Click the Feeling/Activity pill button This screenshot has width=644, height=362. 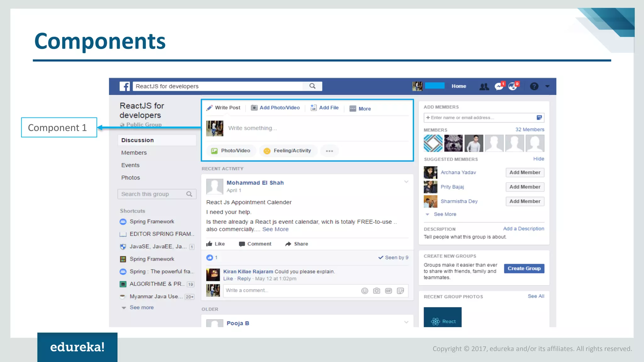pos(288,151)
